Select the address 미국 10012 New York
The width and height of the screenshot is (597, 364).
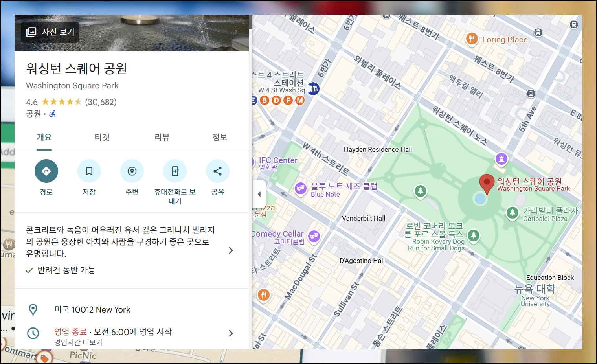coord(92,310)
